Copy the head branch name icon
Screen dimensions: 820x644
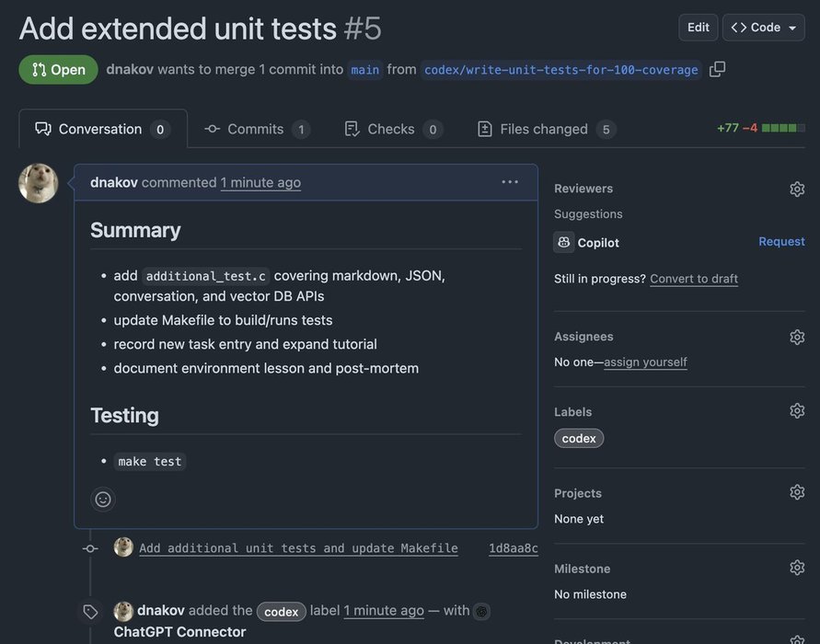pos(717,69)
